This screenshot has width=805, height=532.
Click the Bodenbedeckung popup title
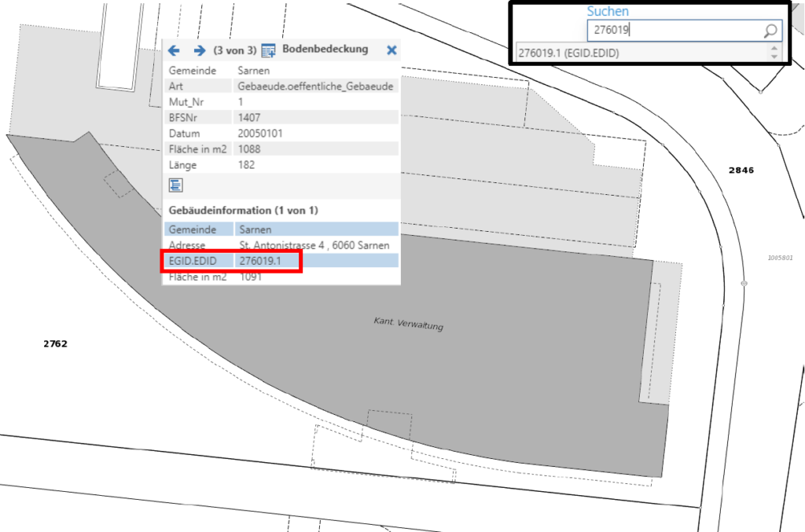(x=325, y=50)
